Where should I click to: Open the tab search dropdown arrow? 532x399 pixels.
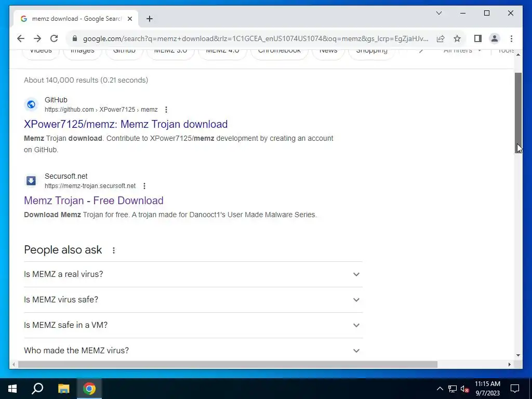(x=438, y=13)
